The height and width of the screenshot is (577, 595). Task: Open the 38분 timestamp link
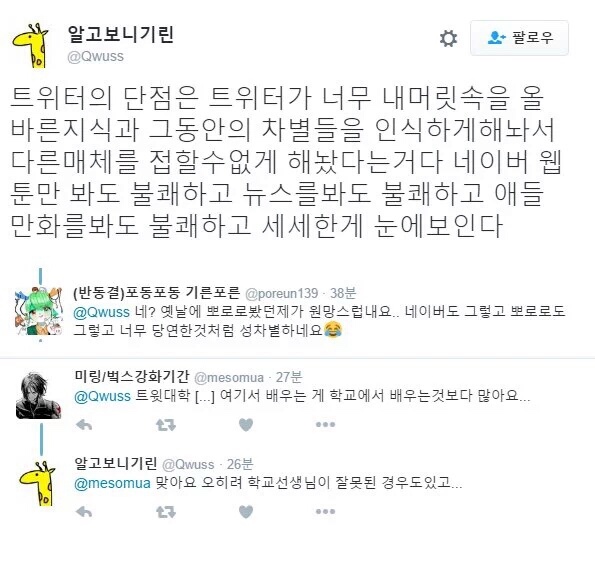343,293
